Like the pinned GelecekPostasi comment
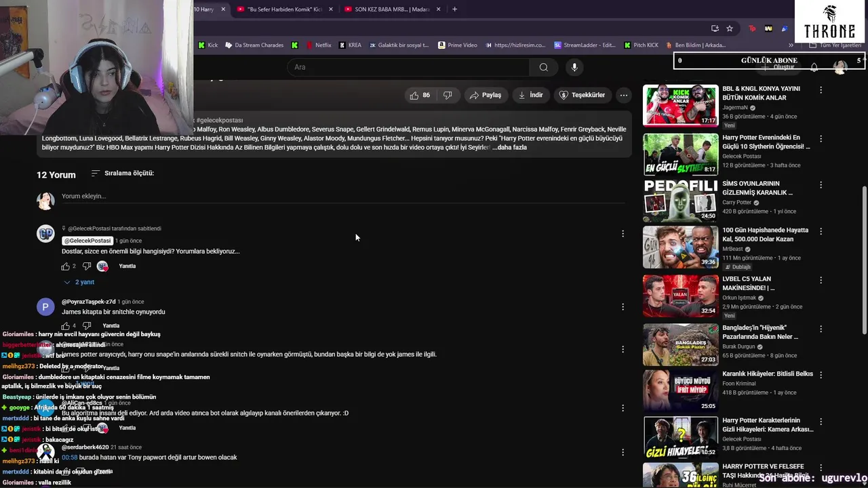Viewport: 868px width, 488px height. 66,266
